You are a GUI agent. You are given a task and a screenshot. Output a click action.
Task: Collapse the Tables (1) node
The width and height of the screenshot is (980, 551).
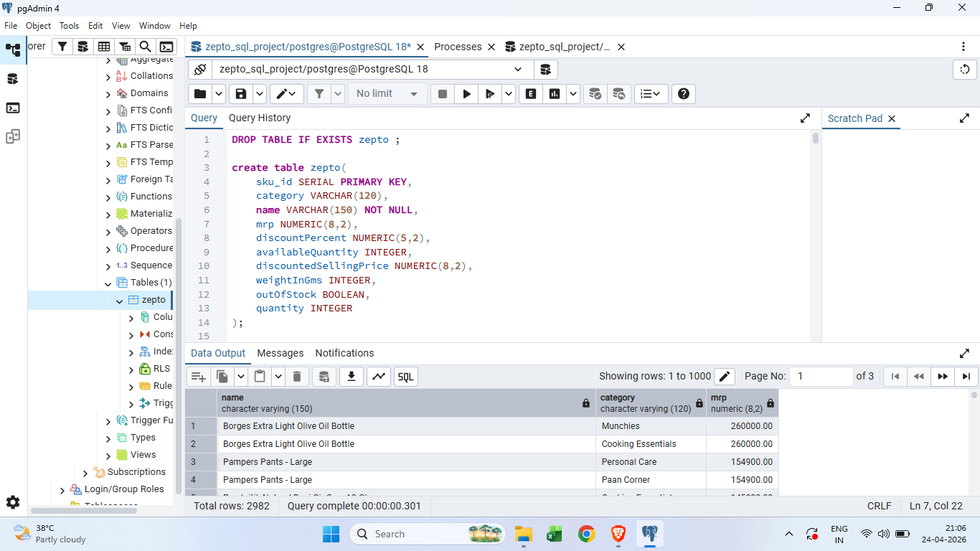(x=108, y=283)
